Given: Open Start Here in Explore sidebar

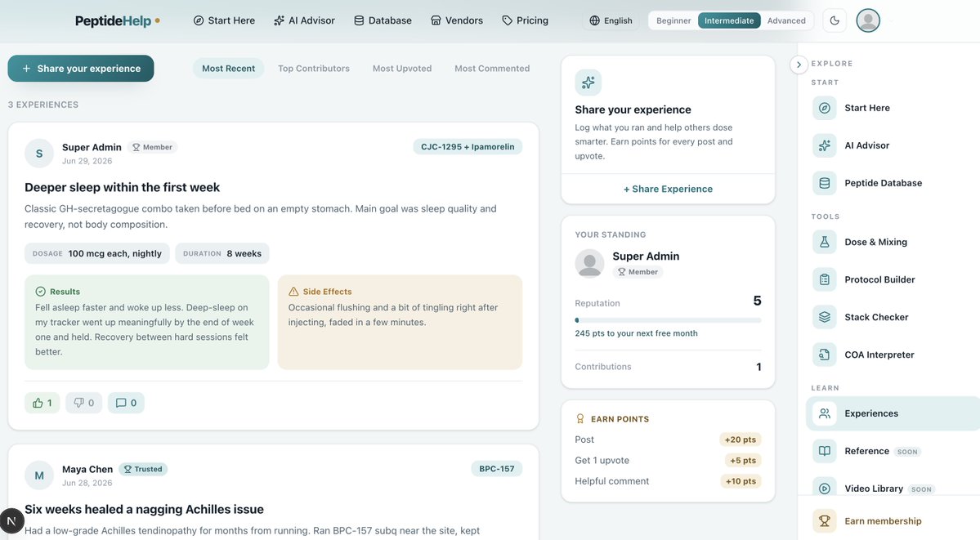Looking at the screenshot, I should tap(893, 108).
